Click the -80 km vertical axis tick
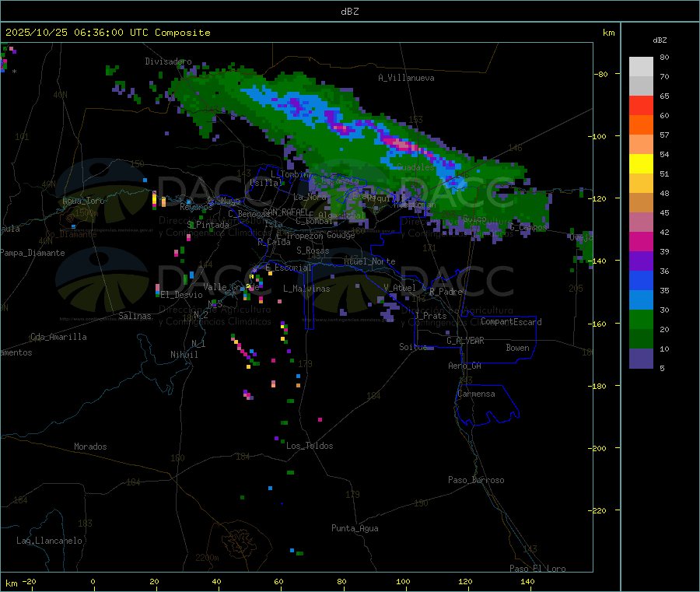 601,74
